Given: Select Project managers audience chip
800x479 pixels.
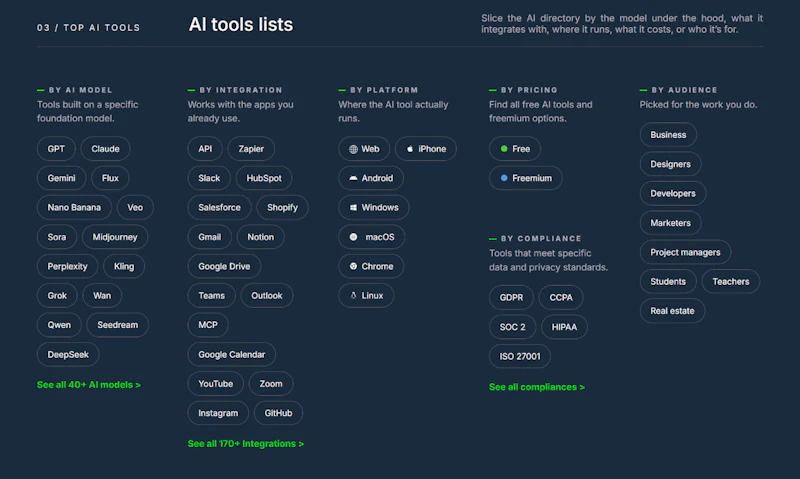Looking at the screenshot, I should (685, 253).
